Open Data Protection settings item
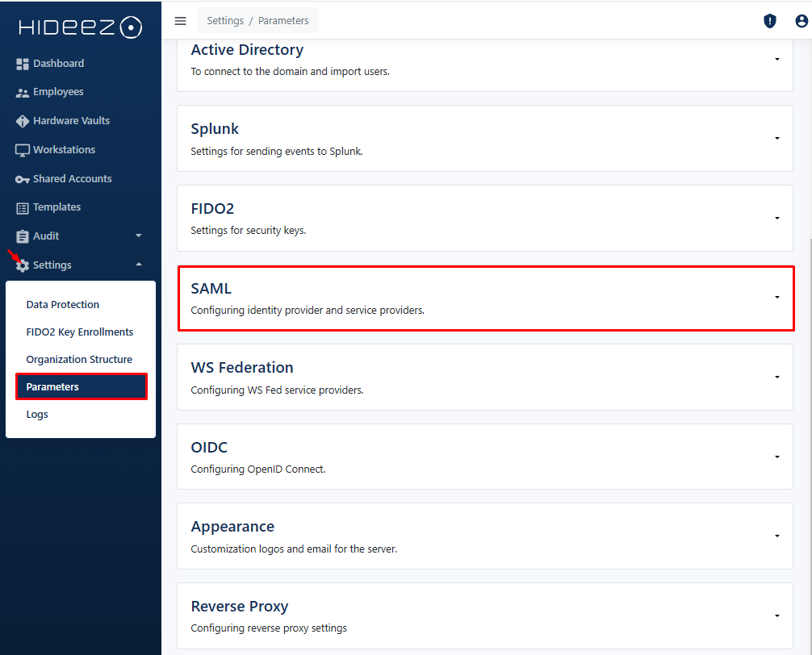This screenshot has height=655, width=812. coord(63,304)
